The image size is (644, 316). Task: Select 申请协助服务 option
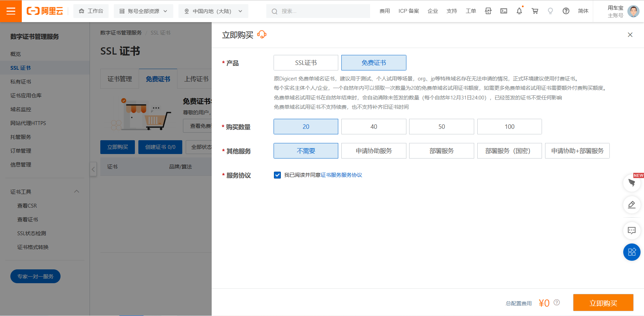click(x=374, y=151)
